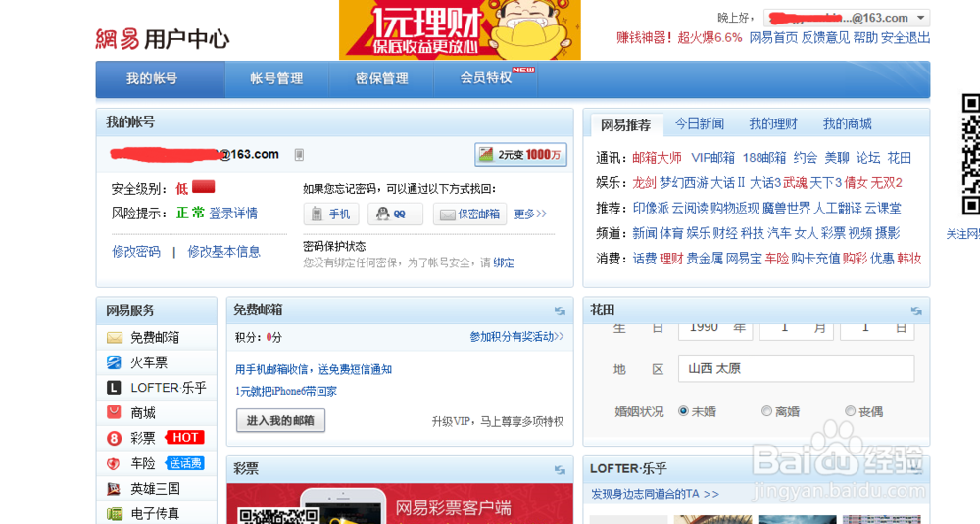Click the 邮箱大师 link
Image resolution: width=980 pixels, height=524 pixels.
(657, 158)
